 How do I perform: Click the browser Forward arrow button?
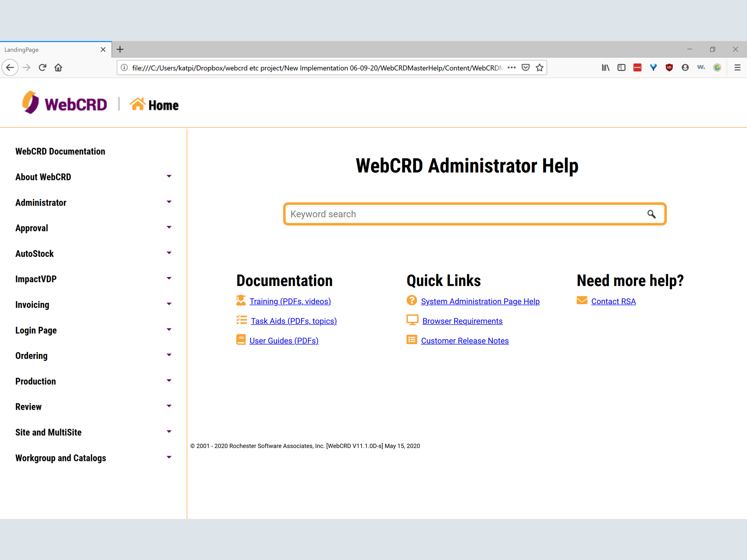pos(26,68)
